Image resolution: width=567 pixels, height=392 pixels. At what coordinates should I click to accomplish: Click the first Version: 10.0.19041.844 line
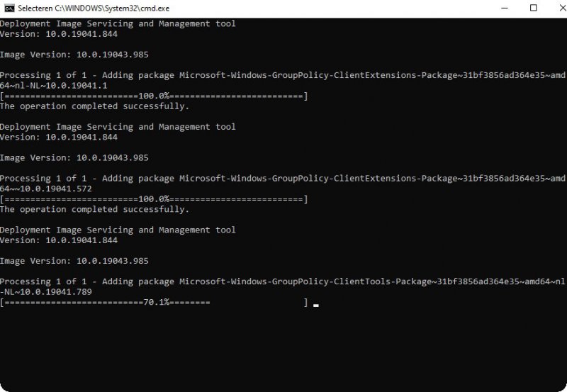coord(59,34)
